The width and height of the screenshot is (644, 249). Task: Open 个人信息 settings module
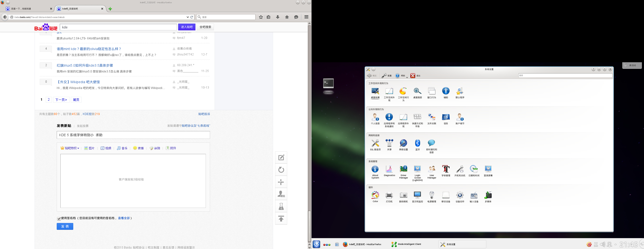375,119
